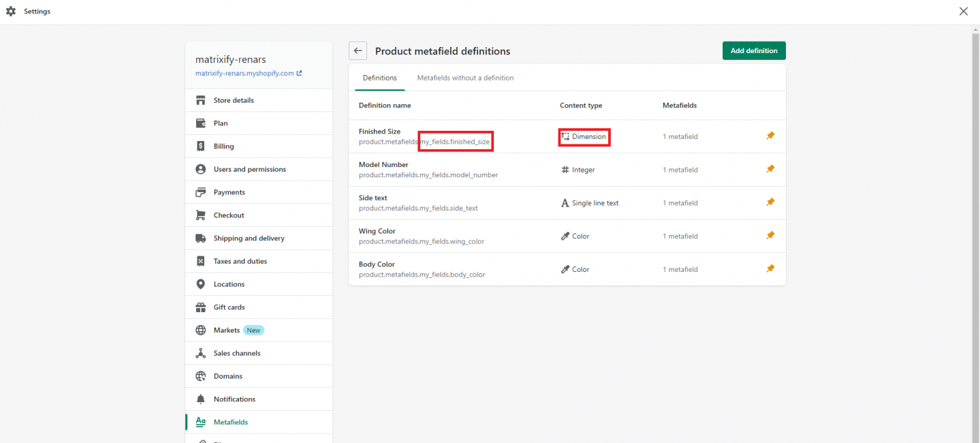This screenshot has height=443, width=980.
Task: Select the Definitions tab
Action: (379, 77)
